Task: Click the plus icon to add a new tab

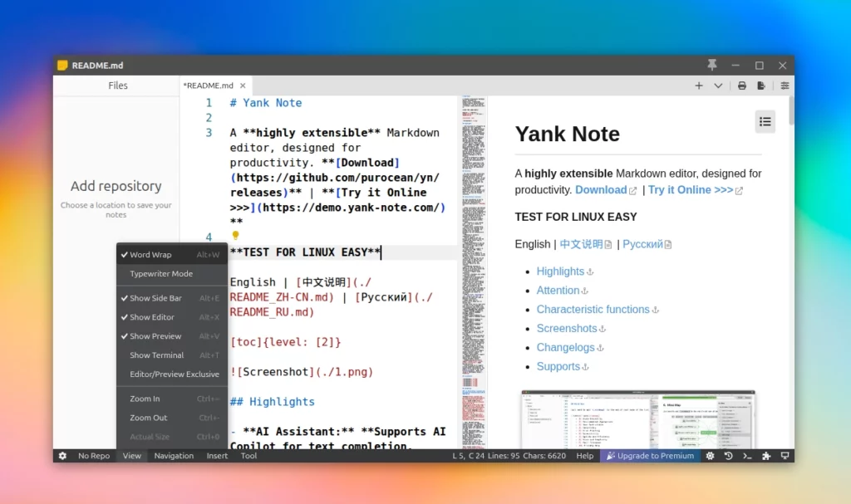Action: point(698,86)
